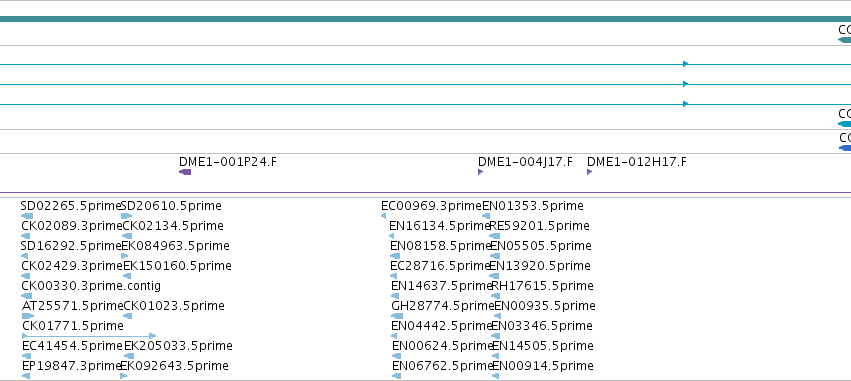Click the arrowhead on the third transcript line

tap(685, 104)
